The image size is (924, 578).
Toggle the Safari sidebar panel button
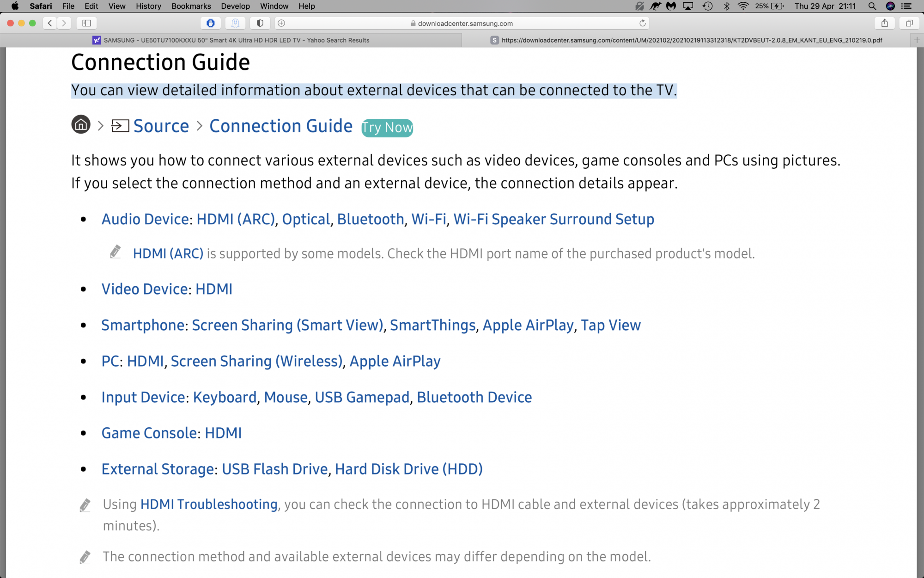pyautogui.click(x=86, y=23)
